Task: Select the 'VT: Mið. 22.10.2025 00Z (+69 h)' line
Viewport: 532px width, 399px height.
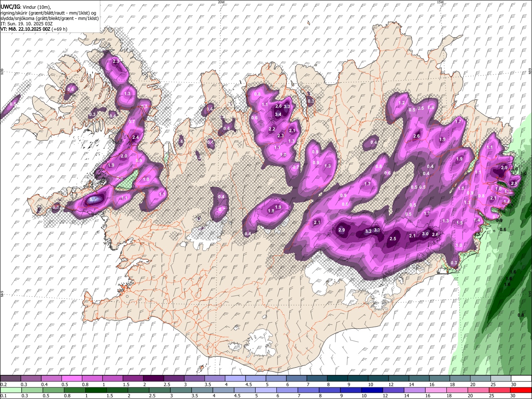Action: point(34,29)
